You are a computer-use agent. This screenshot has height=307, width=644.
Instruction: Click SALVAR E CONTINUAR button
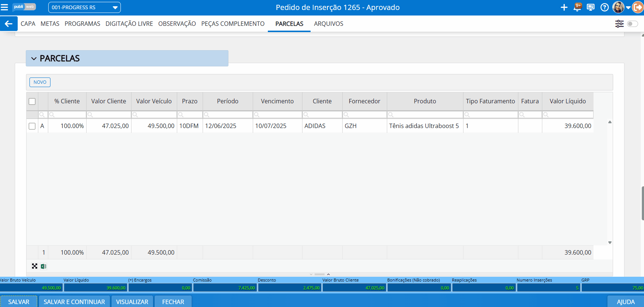click(x=74, y=302)
